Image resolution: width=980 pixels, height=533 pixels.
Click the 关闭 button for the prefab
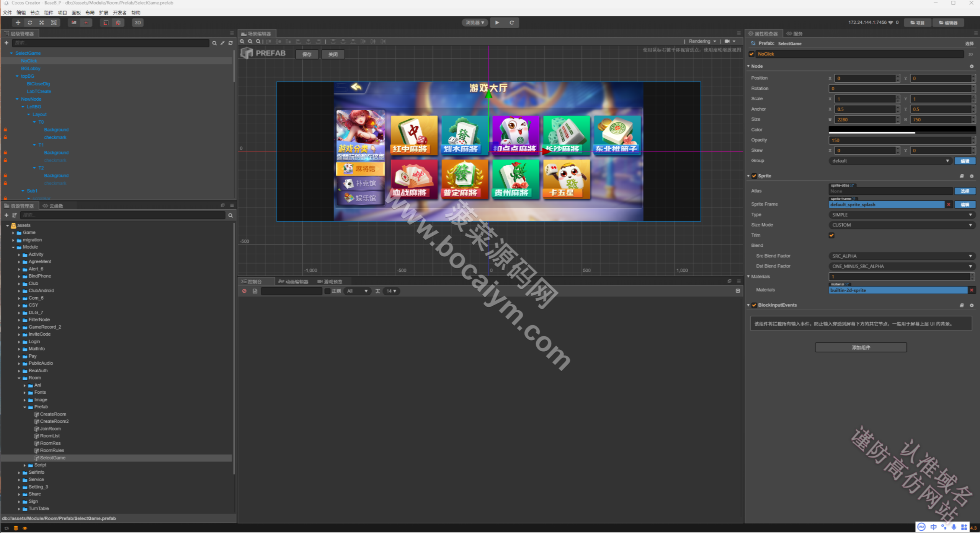pyautogui.click(x=333, y=54)
